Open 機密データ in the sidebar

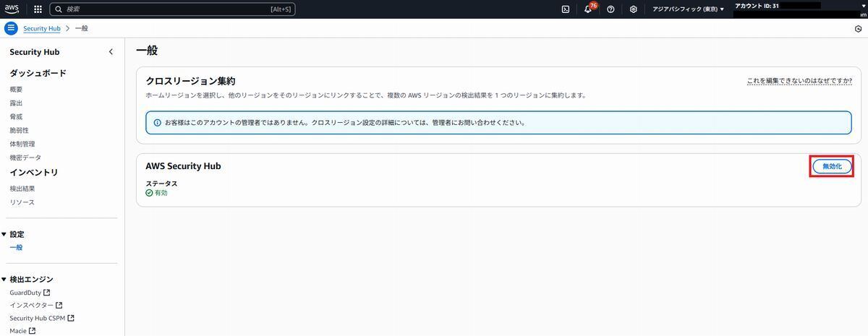[x=25, y=158]
